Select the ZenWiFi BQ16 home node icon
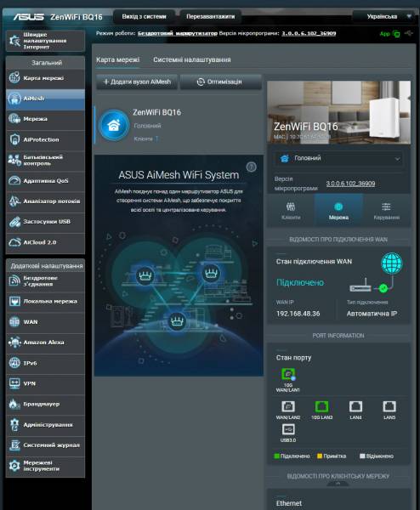Screen dimensions: 420x510 114,125
